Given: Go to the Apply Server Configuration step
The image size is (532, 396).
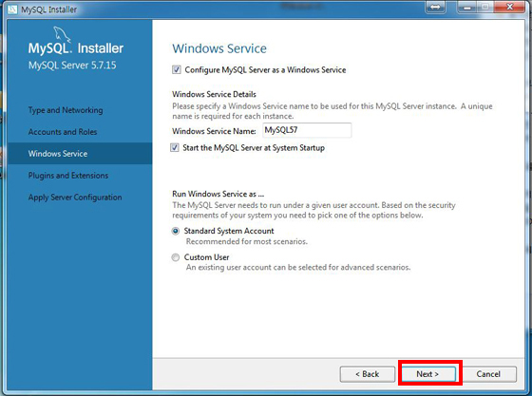Looking at the screenshot, I should coord(75,198).
